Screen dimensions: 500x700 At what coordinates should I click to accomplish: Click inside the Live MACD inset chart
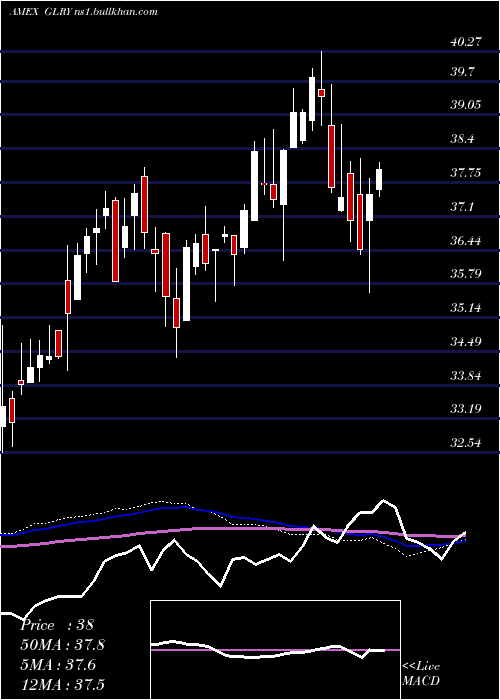click(x=275, y=650)
